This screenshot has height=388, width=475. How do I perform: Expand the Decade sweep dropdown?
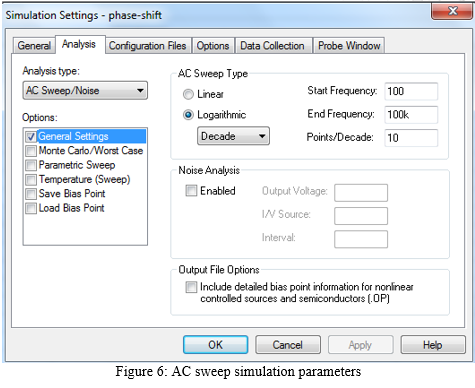(x=233, y=136)
